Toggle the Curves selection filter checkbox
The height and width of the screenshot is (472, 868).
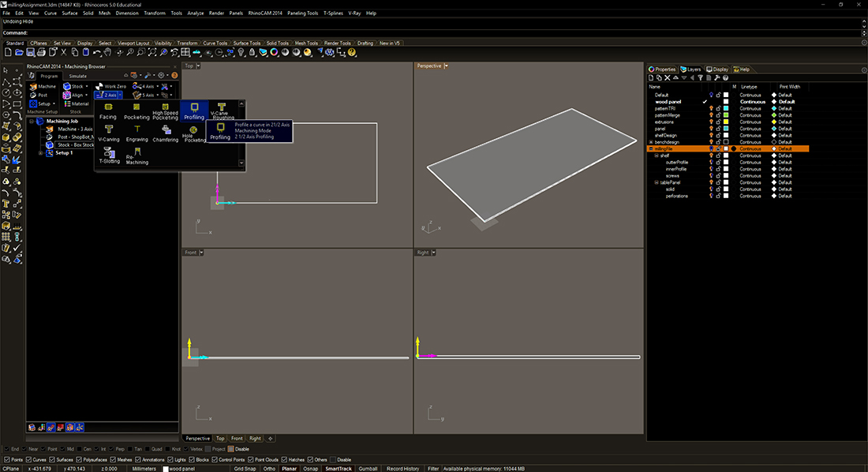tap(28, 460)
